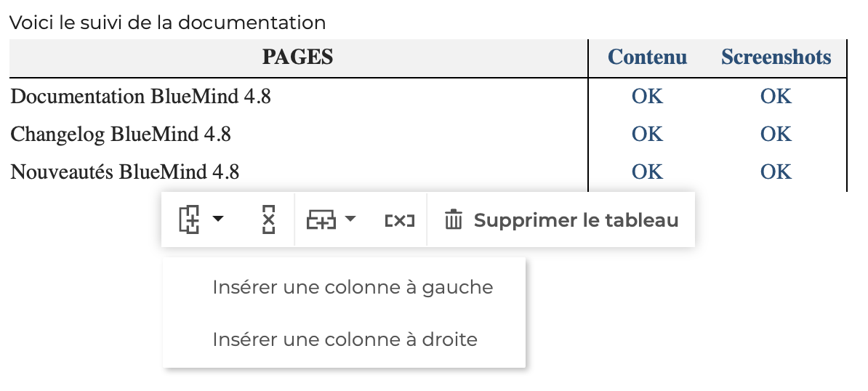Click the delete column icon
The height and width of the screenshot is (391, 868).
coord(268,219)
